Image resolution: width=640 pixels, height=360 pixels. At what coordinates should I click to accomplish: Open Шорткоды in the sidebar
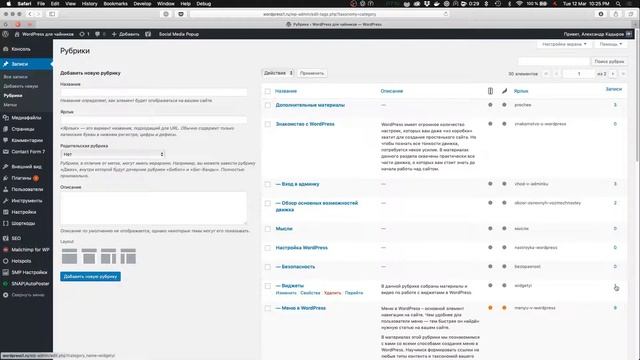23,223
